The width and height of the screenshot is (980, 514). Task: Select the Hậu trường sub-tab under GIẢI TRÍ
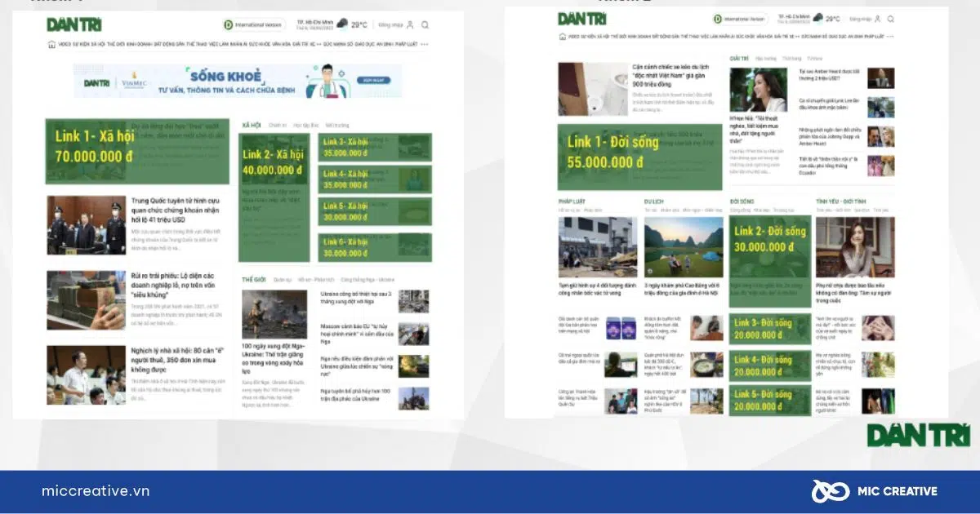click(x=766, y=59)
